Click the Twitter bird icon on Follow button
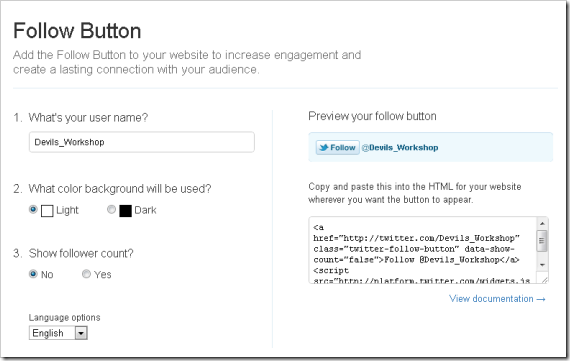Screen dimensions: 570x361 324,148
